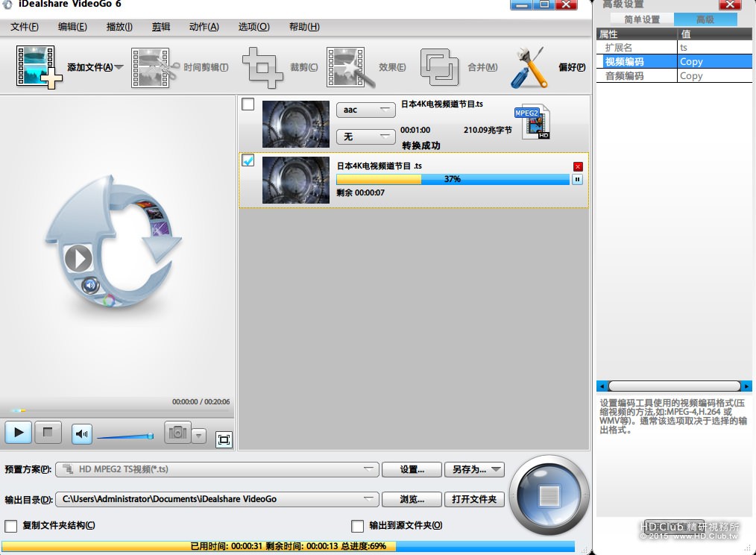Enable 输出到源文件夹 checkbox
Screen dimensions: 756x555
click(357, 526)
